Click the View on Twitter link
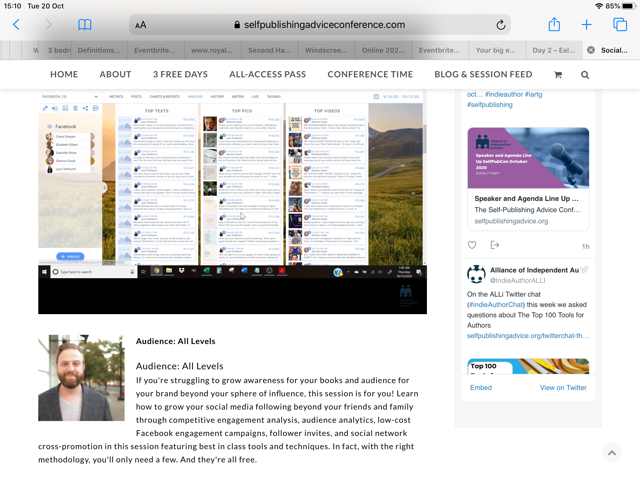640x480 pixels. pyautogui.click(x=563, y=387)
